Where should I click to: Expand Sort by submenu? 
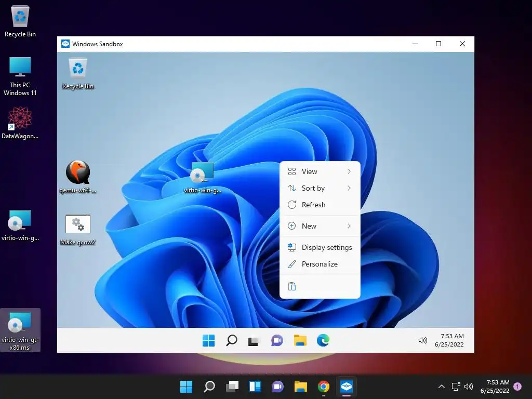[x=320, y=188]
